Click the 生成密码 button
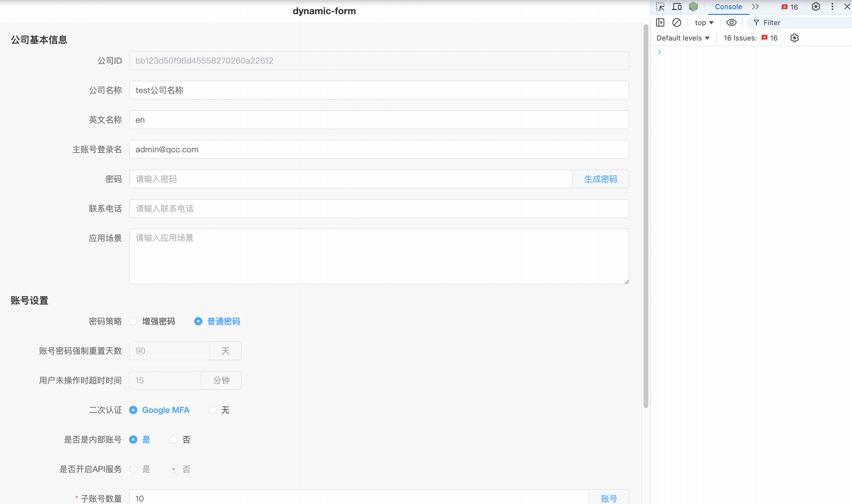The width and height of the screenshot is (852, 504). tap(600, 179)
